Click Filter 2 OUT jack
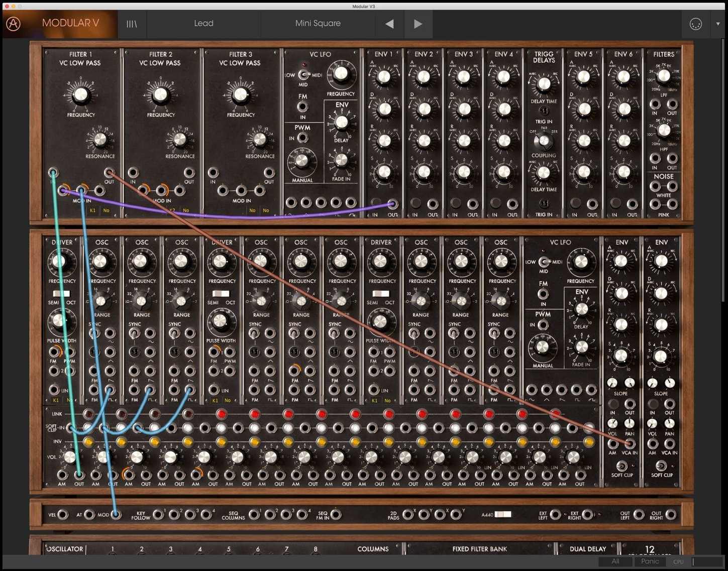Screen dimensions: 728x571 [189, 173]
